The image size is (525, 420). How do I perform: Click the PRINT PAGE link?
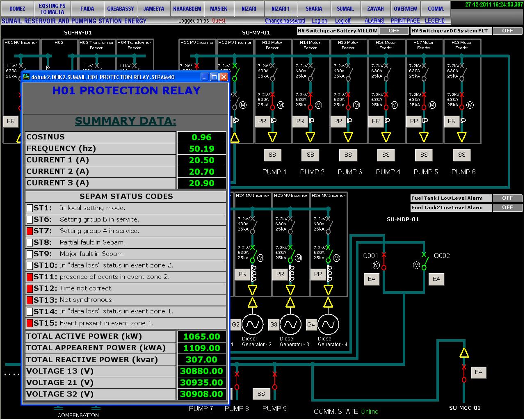click(x=405, y=21)
